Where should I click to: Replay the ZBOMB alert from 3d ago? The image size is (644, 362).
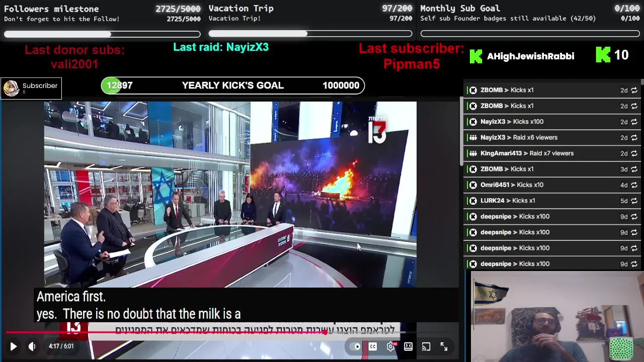[x=634, y=169]
